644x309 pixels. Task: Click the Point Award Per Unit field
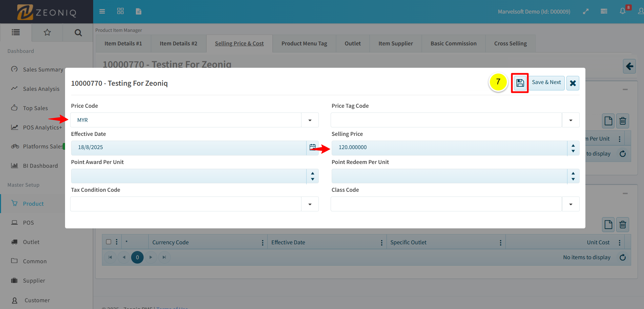pyautogui.click(x=189, y=176)
